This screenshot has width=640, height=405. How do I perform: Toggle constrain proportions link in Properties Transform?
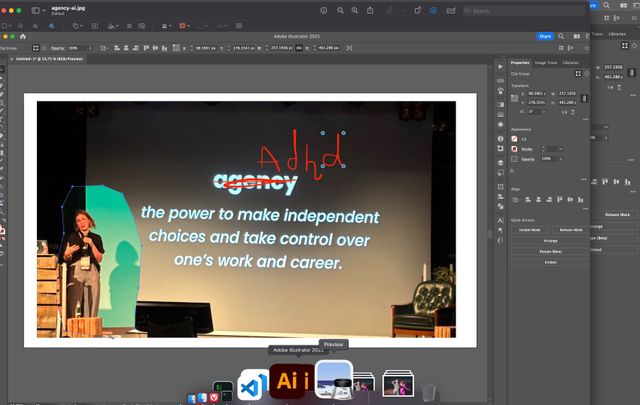(584, 98)
